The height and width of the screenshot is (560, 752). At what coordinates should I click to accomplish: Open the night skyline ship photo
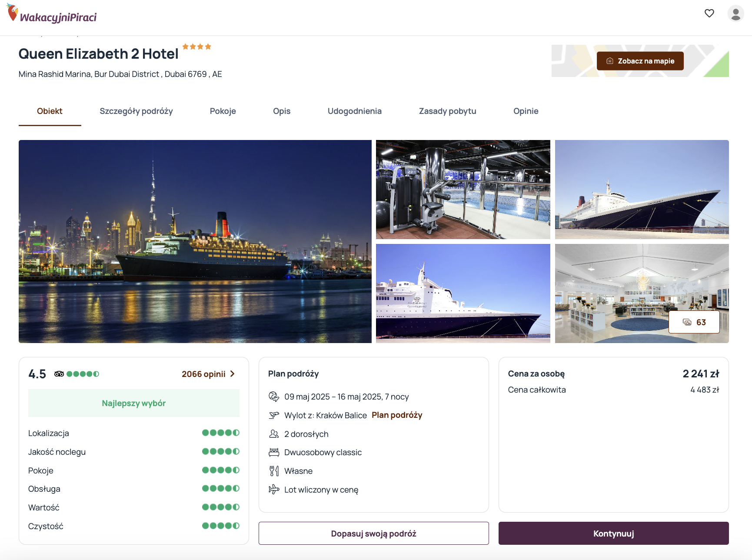click(195, 241)
